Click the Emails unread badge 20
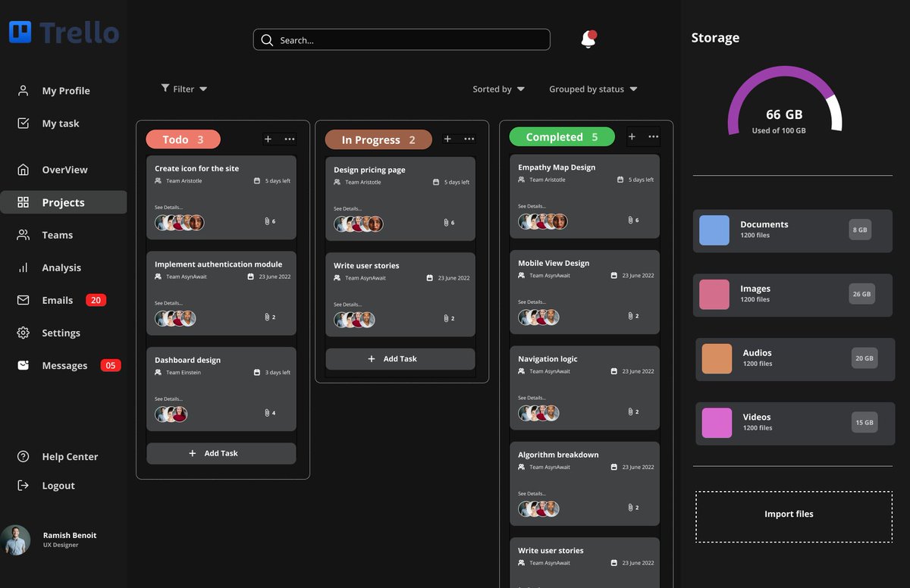 (96, 300)
